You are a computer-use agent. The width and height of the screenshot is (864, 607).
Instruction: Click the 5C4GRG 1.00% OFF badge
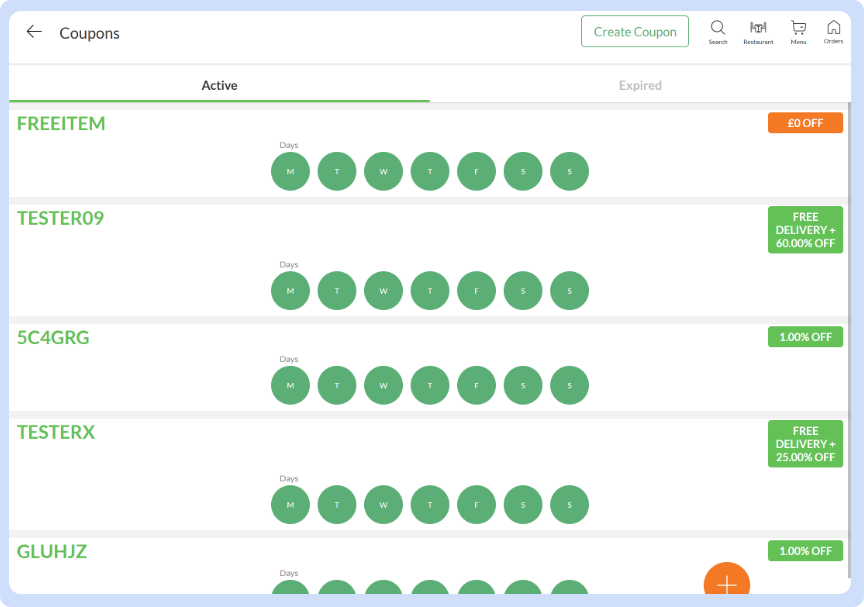(x=805, y=337)
